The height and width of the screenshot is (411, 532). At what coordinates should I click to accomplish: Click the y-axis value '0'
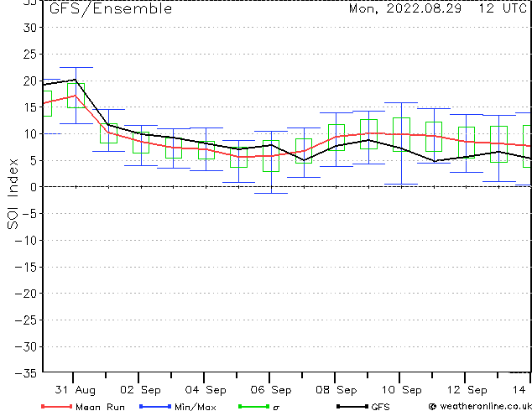pos(33,187)
